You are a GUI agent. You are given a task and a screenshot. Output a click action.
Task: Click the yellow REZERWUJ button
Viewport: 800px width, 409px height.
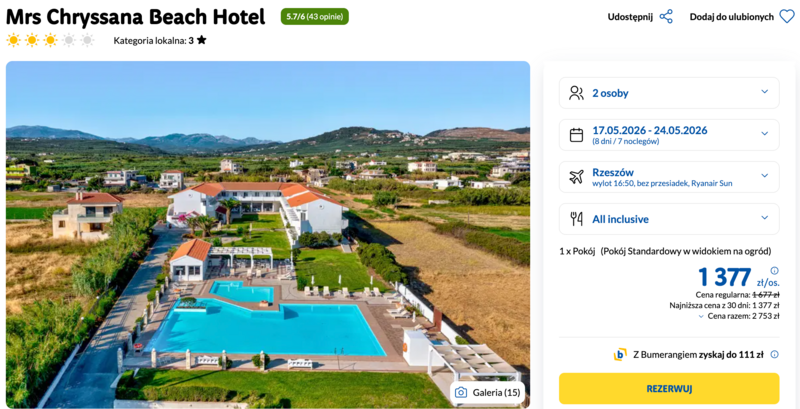pyautogui.click(x=669, y=389)
